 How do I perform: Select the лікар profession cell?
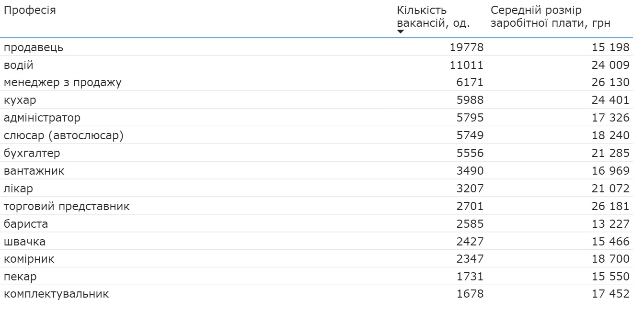click(19, 189)
